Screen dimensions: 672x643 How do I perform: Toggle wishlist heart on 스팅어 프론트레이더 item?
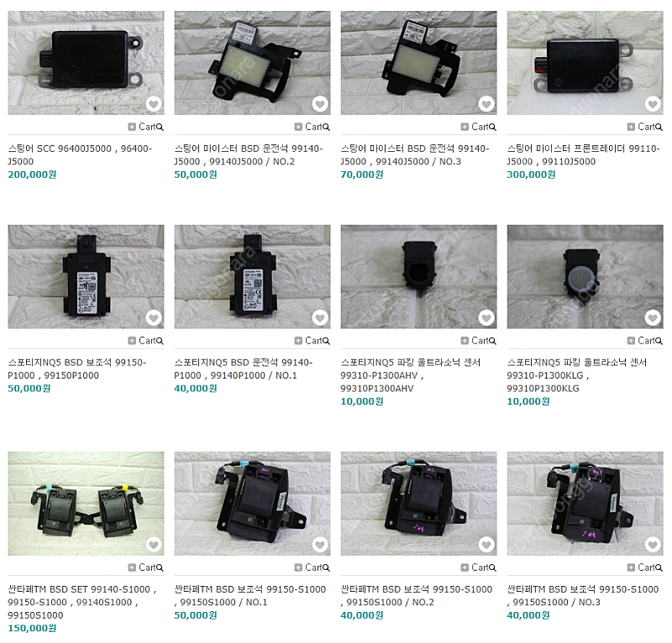653,103
